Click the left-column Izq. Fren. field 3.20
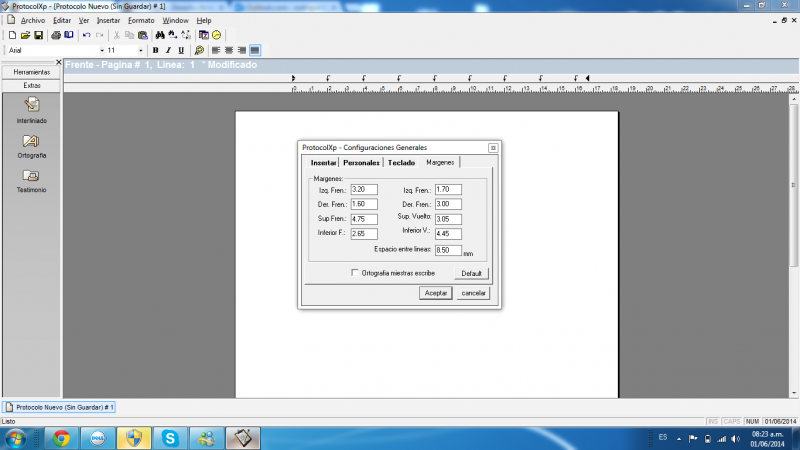Screen dimensions: 800x450 (364, 189)
